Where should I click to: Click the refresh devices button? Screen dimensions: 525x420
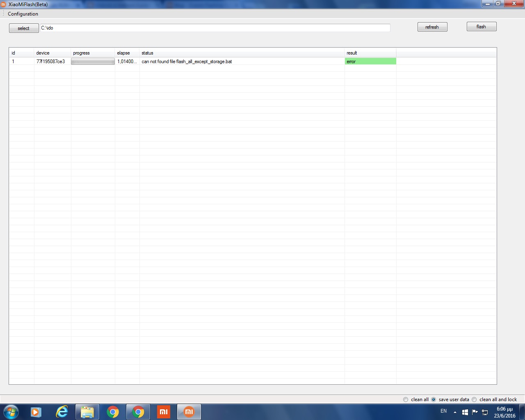(x=432, y=27)
